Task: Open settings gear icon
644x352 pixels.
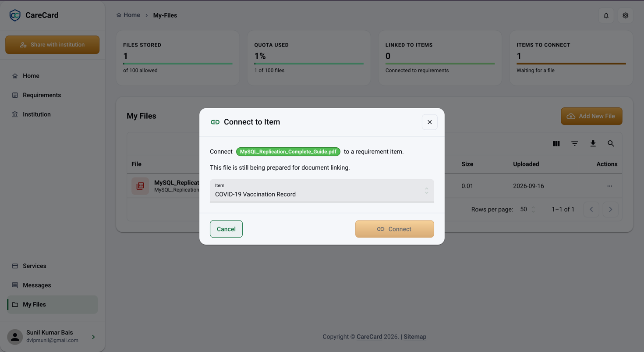Action: [626, 15]
